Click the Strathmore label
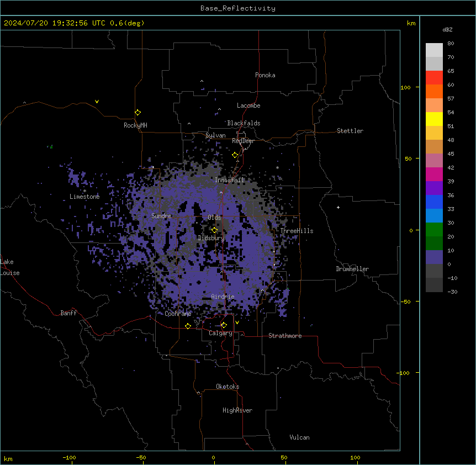This screenshot has height=465, width=476. 285,336
